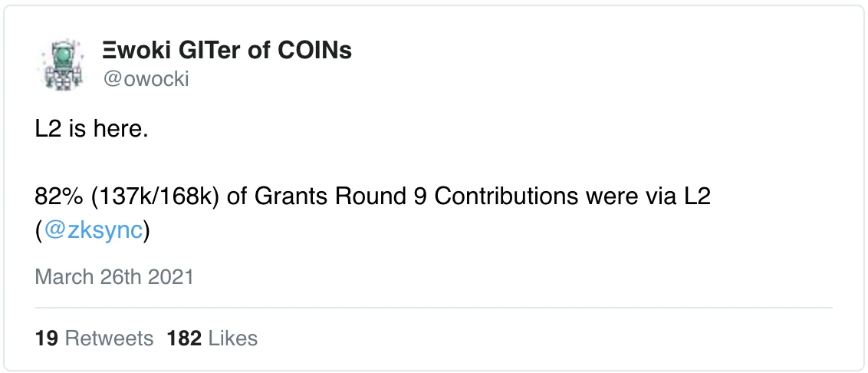The image size is (868, 373).
Task: Click the (137k/168k) ratio text
Action: [153, 197]
